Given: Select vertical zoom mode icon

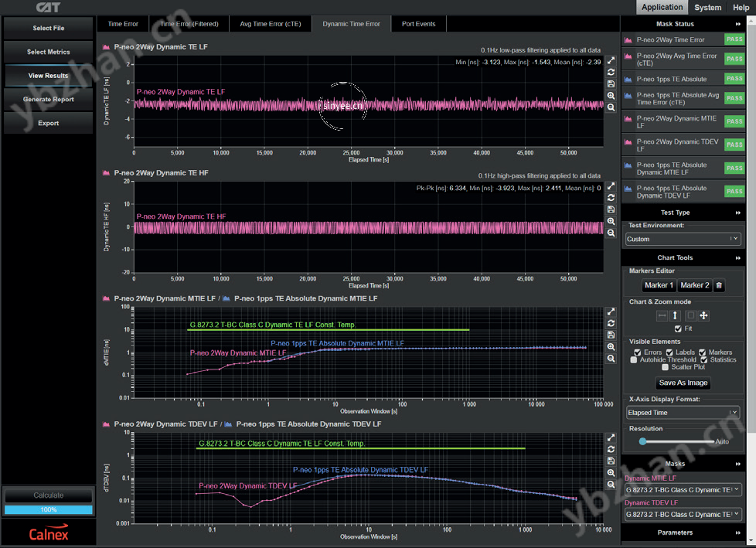Looking at the screenshot, I should click(675, 315).
